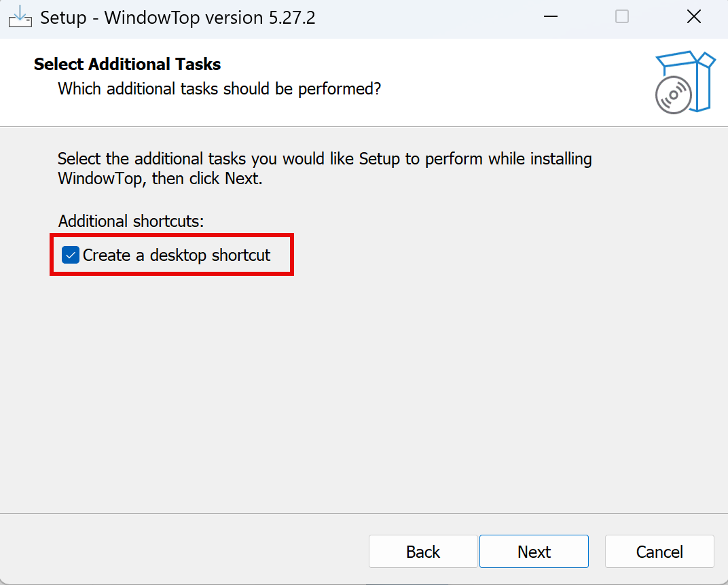Click the "Select Additional Tasks" heading
The height and width of the screenshot is (585, 728).
pos(127,65)
